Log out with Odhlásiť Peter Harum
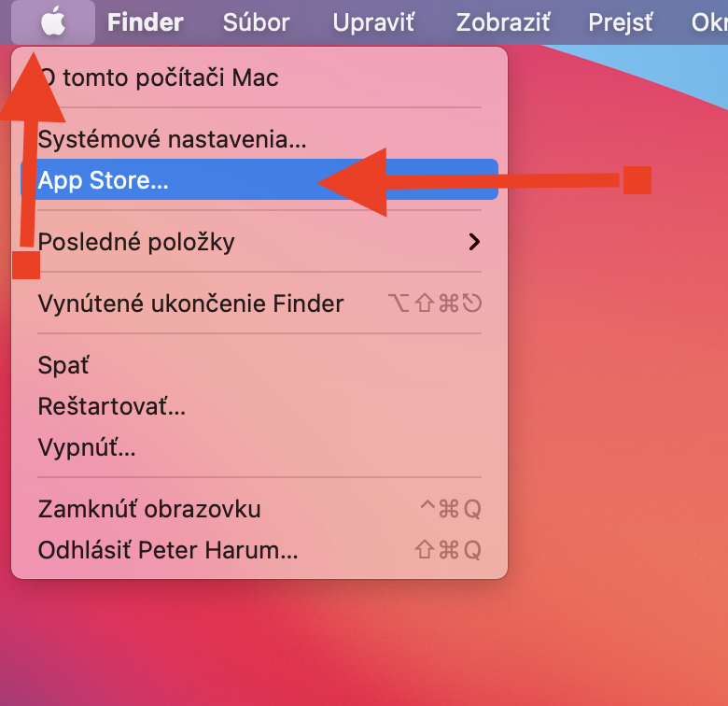The height and width of the screenshot is (706, 728). pyautogui.click(x=168, y=550)
